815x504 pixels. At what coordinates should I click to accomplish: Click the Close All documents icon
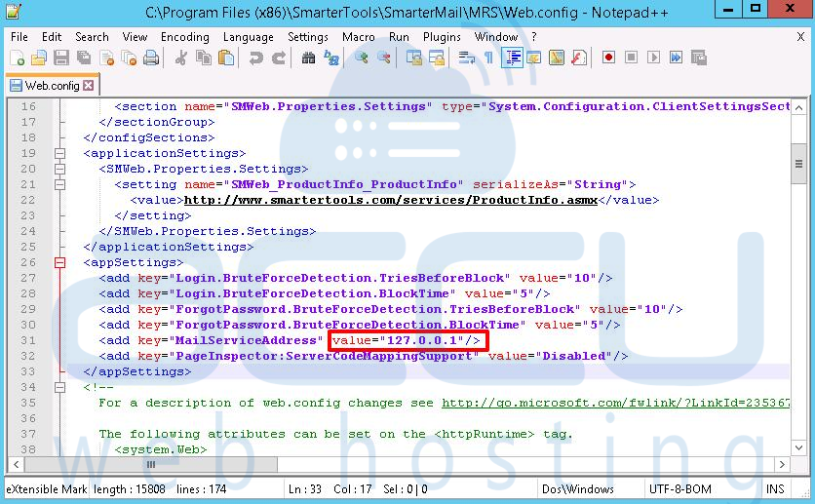[x=129, y=58]
